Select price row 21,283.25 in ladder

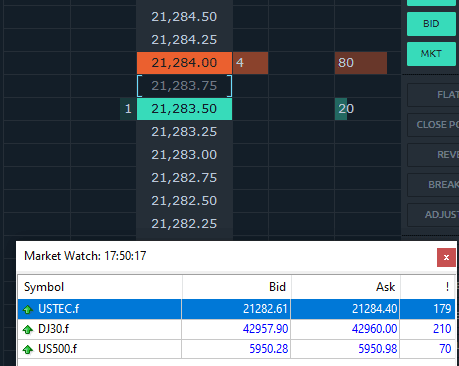(x=184, y=132)
